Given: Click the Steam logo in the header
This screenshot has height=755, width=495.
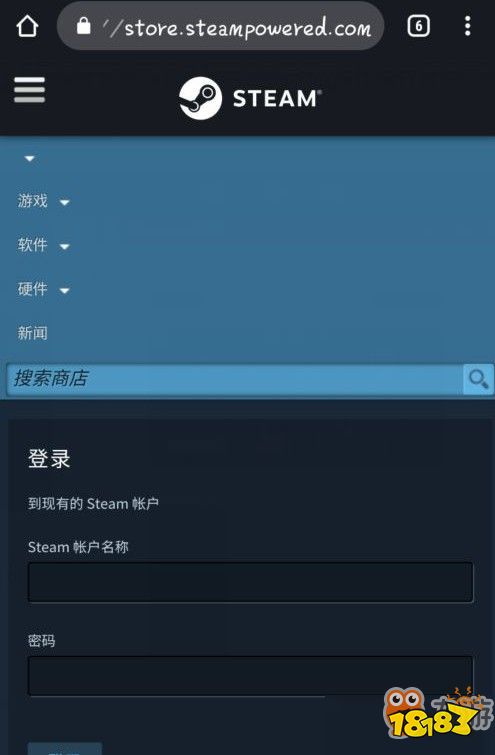Looking at the screenshot, I should 250,98.
